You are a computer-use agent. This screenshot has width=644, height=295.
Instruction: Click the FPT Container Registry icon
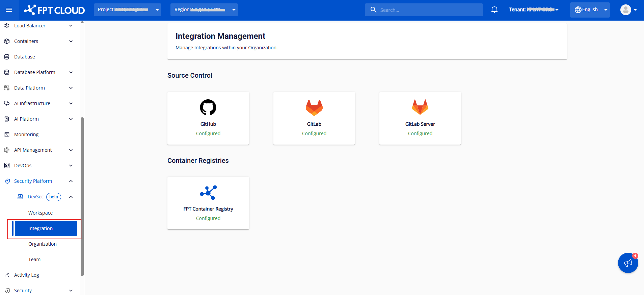coord(208,193)
